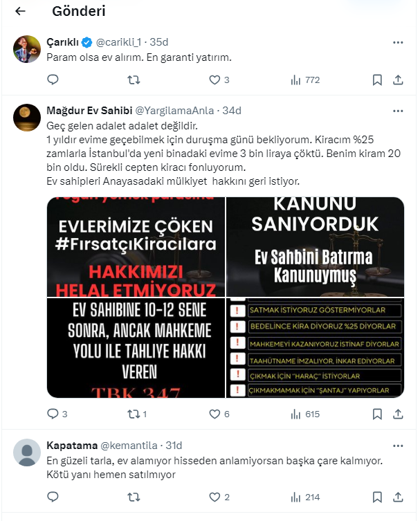The width and height of the screenshot is (420, 521).
Task: Share Çarıklı's post
Action: pyautogui.click(x=398, y=80)
